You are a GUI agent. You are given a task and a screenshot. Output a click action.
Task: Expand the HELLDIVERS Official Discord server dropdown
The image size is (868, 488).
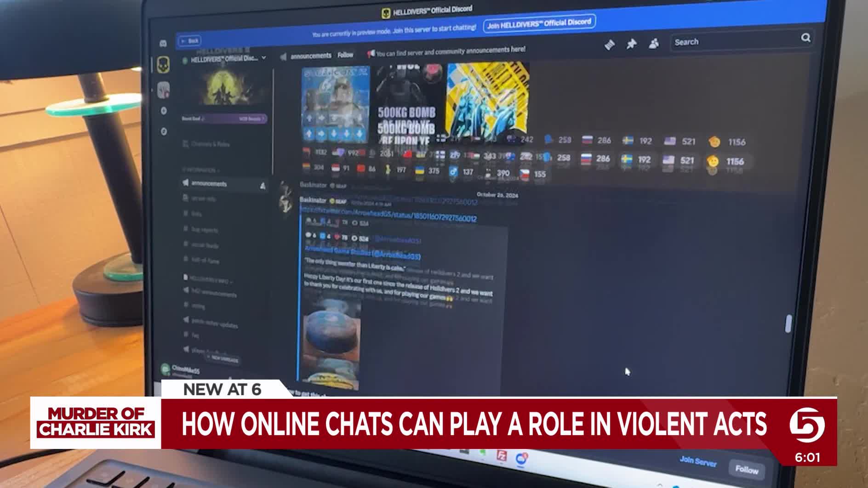coord(263,58)
